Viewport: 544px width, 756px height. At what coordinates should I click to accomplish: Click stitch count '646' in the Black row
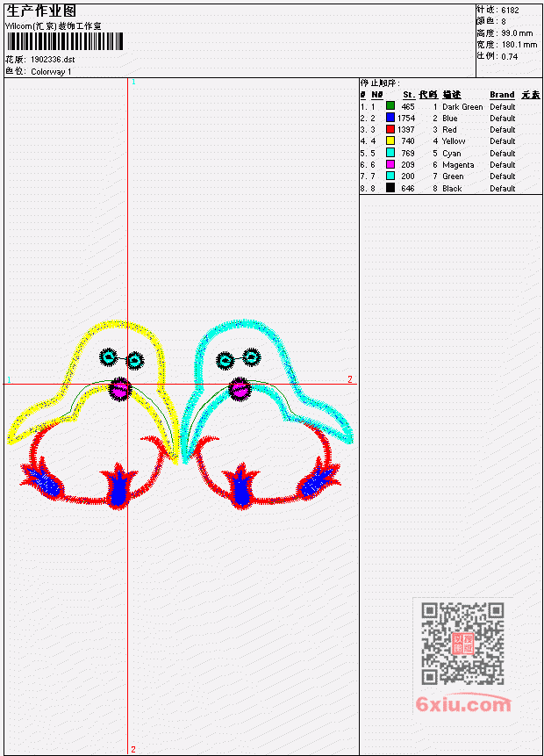coord(408,189)
